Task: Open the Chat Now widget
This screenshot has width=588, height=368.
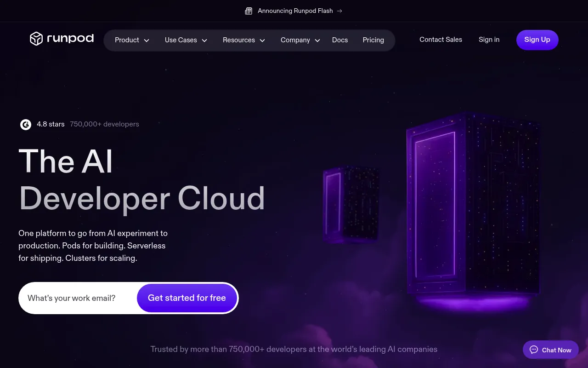Action: coord(550,350)
